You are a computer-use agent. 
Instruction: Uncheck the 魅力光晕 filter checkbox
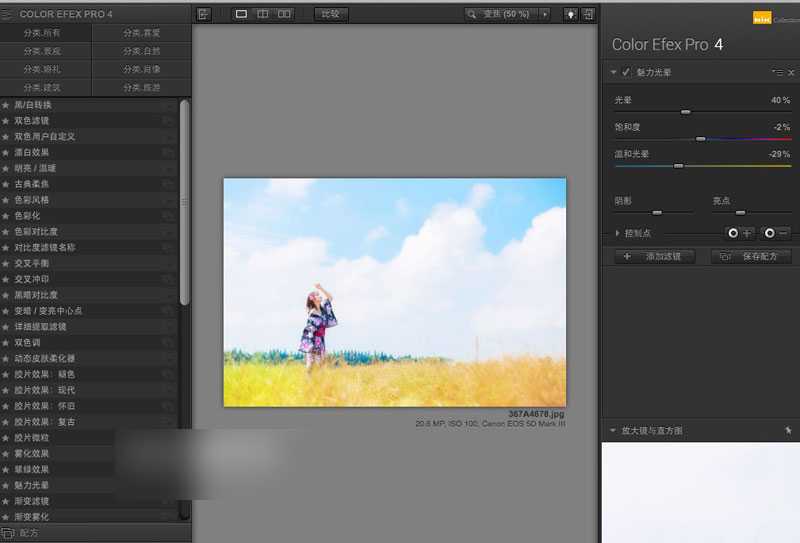click(626, 73)
